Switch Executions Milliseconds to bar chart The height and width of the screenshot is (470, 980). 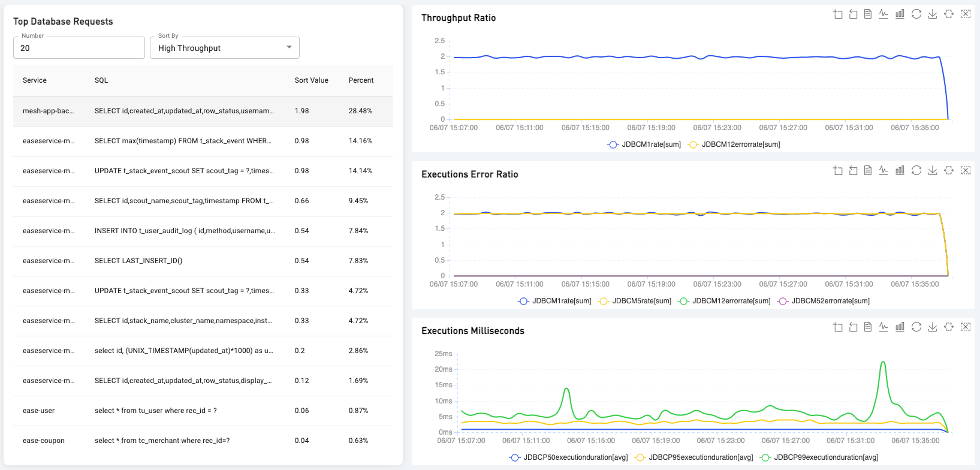click(x=900, y=327)
